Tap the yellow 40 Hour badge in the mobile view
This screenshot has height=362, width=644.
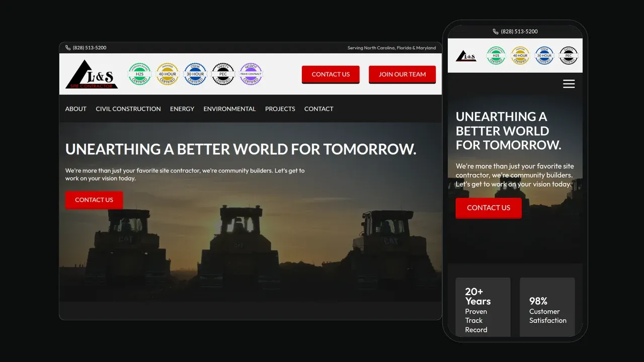click(x=520, y=55)
